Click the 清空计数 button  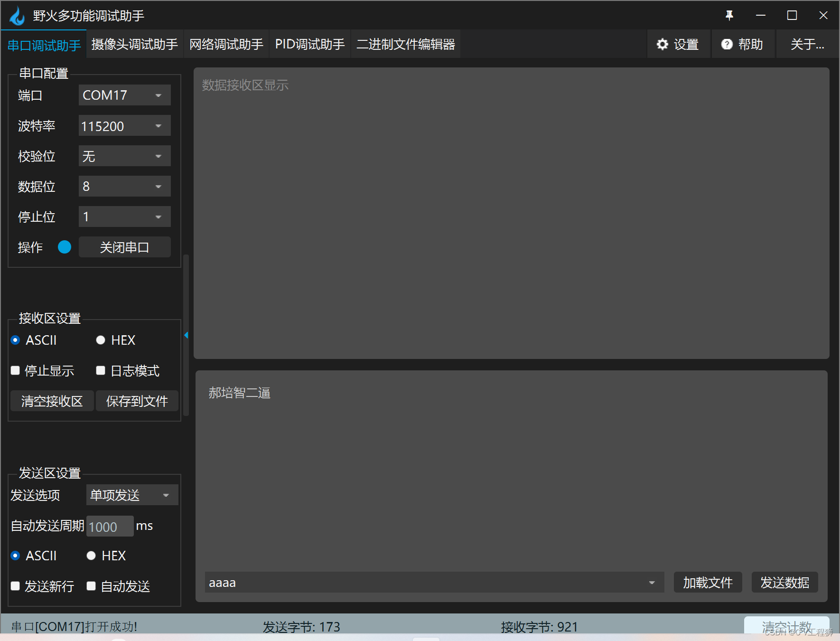(x=787, y=626)
